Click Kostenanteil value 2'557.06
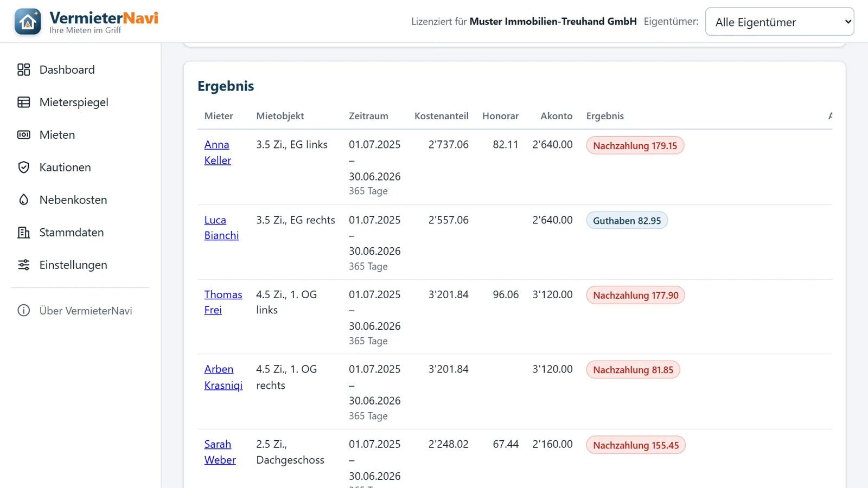Screen dimensions: 868x488 click(448, 220)
